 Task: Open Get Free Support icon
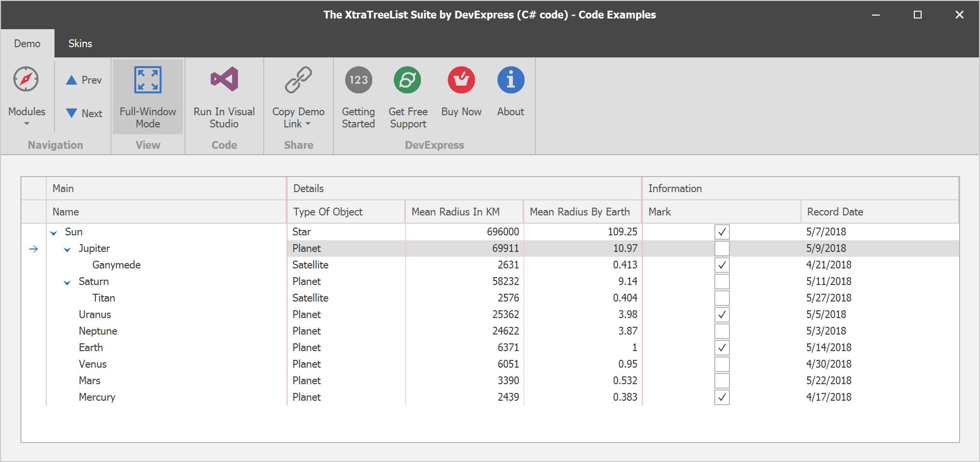[x=407, y=80]
